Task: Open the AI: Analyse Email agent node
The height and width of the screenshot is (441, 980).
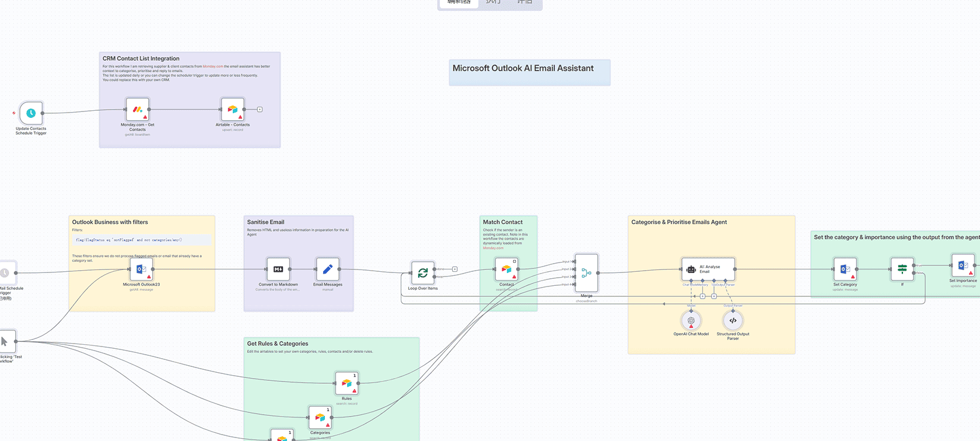Action: coord(708,269)
